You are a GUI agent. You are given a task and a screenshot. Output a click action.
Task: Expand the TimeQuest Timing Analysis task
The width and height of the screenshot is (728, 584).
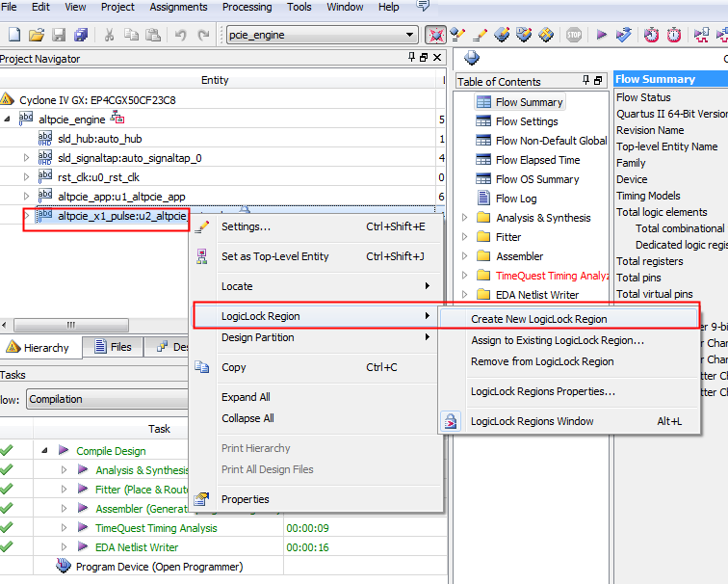(x=65, y=528)
